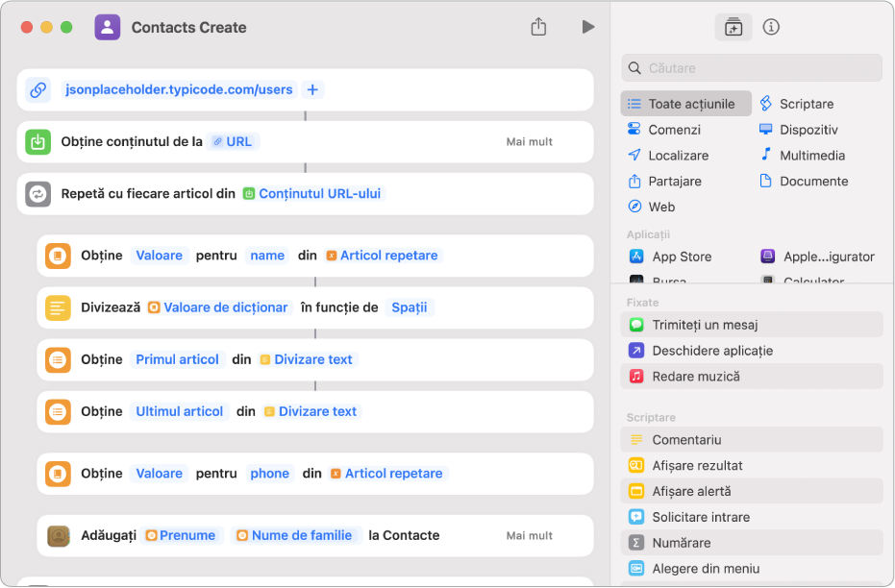This screenshot has width=895, height=588.
Task: Open the Partajare category
Action: [664, 181]
